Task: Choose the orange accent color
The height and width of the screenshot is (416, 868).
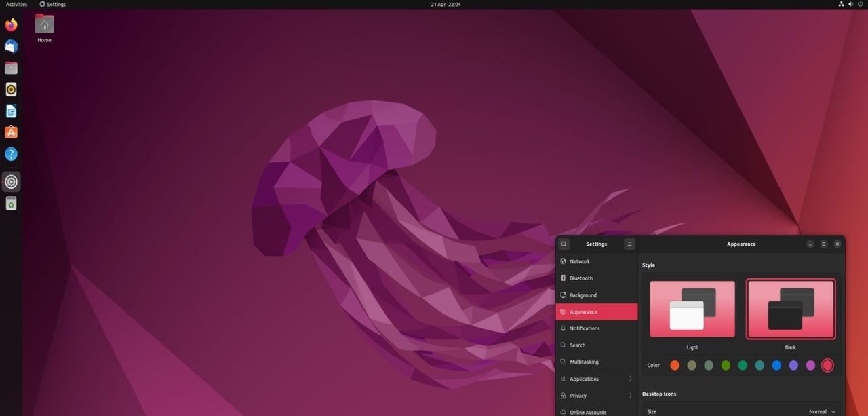Action: (x=675, y=366)
